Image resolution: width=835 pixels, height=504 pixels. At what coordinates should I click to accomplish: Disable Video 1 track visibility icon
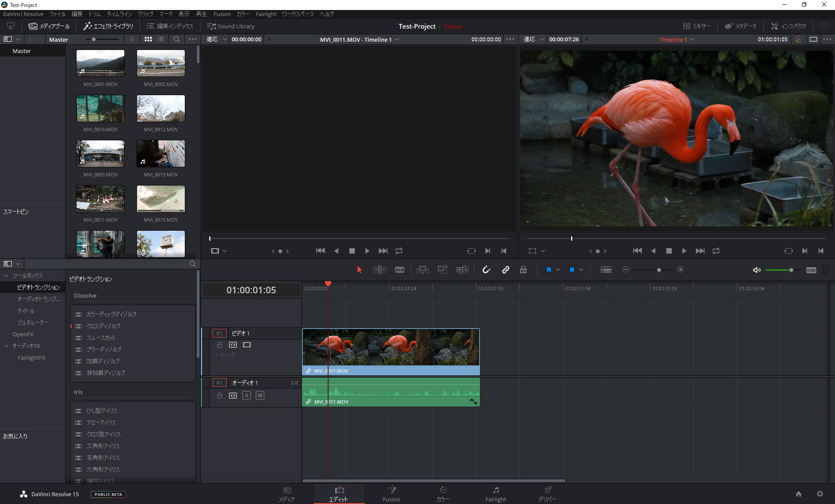coord(247,345)
